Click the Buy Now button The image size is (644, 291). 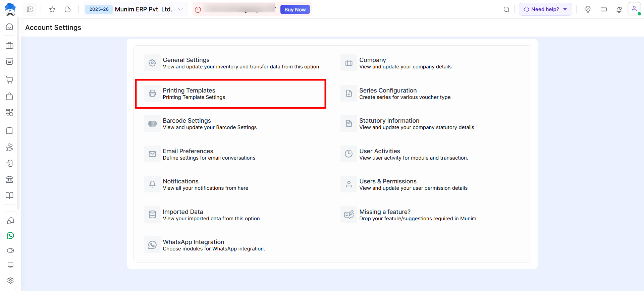point(295,10)
